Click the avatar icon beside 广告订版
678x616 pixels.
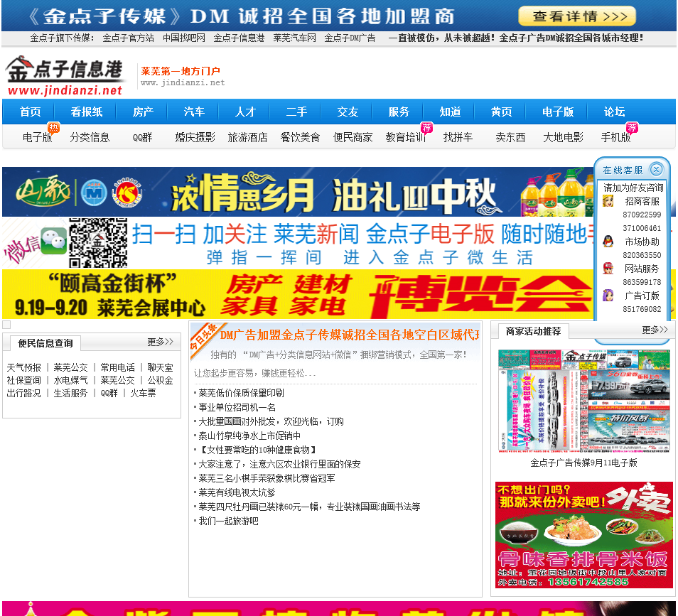(608, 296)
